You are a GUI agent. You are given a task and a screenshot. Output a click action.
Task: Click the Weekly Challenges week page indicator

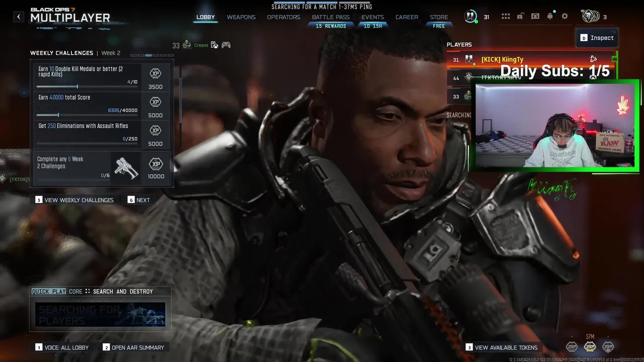[x=152, y=55]
